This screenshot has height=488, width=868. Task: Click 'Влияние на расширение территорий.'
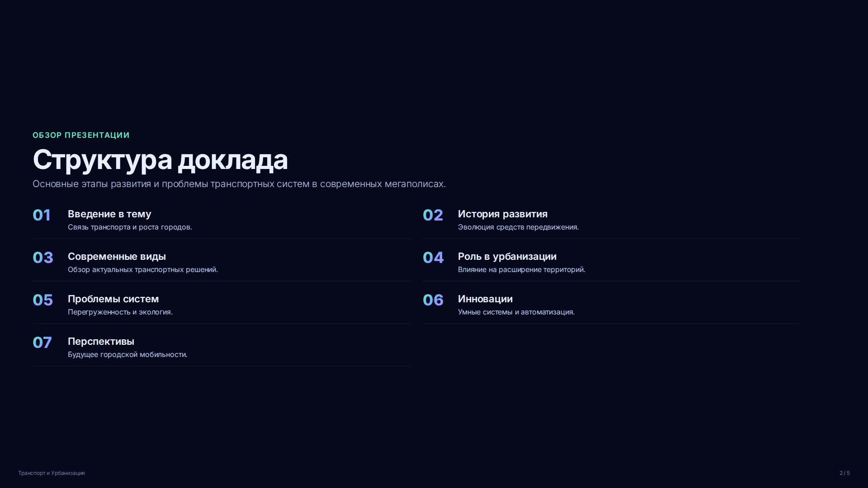[x=522, y=270]
